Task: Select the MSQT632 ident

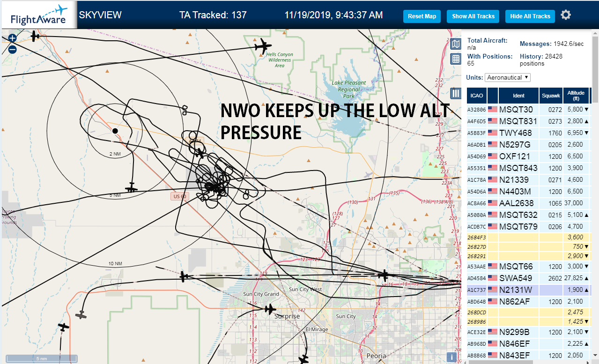Action: pos(518,215)
